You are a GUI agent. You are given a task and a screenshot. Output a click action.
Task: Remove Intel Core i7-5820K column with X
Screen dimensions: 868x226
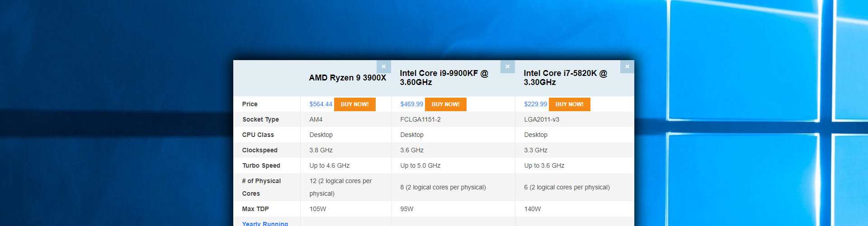627,66
